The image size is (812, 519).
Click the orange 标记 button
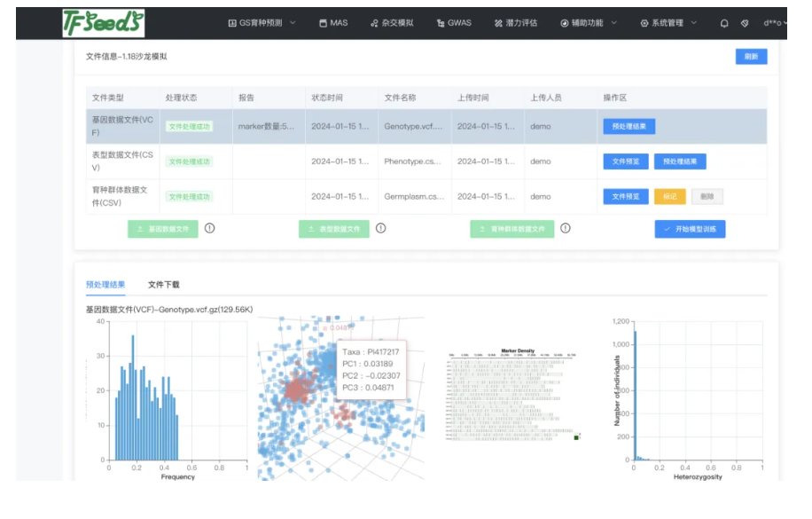[x=669, y=197]
